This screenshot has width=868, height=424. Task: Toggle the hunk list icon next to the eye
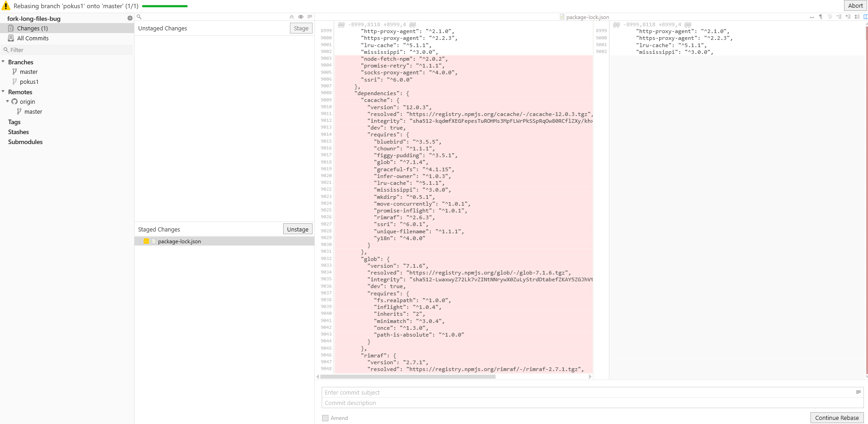[x=310, y=16]
